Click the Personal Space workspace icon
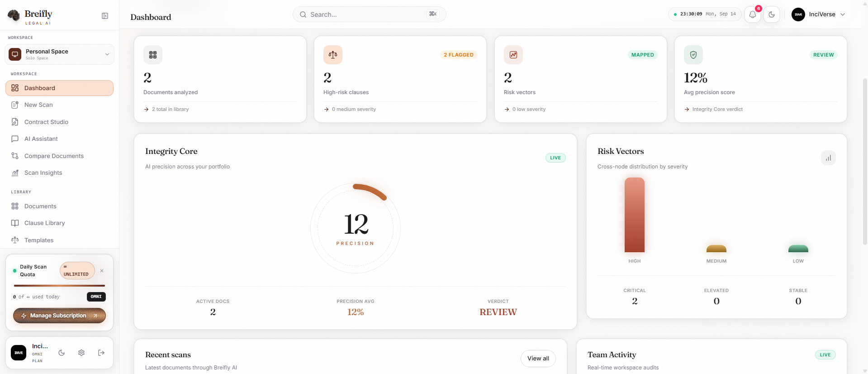The height and width of the screenshot is (374, 868). pyautogui.click(x=15, y=54)
